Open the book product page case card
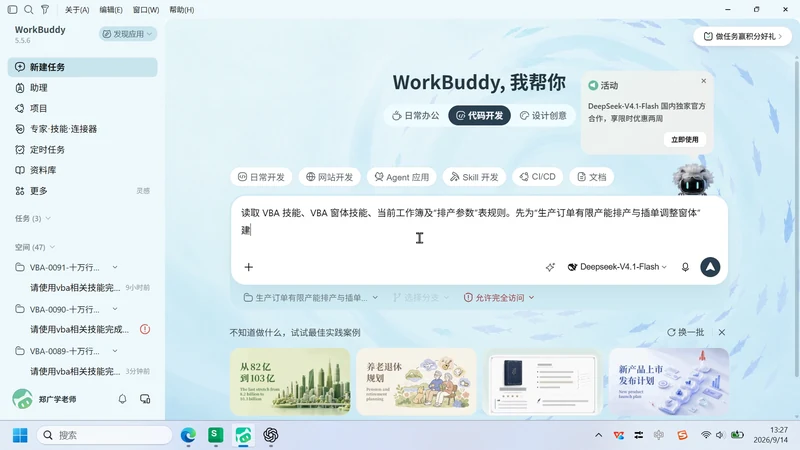Viewport: 800px width, 450px height. 542,382
